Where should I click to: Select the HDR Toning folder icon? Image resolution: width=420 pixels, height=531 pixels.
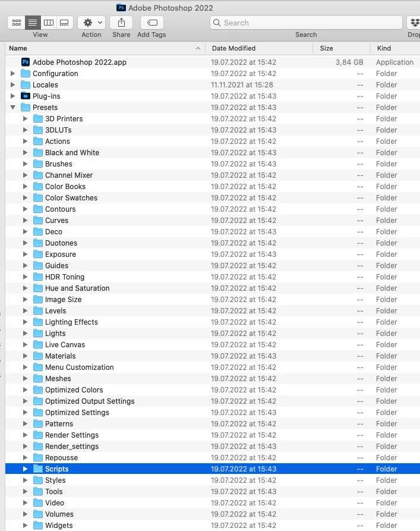38,277
